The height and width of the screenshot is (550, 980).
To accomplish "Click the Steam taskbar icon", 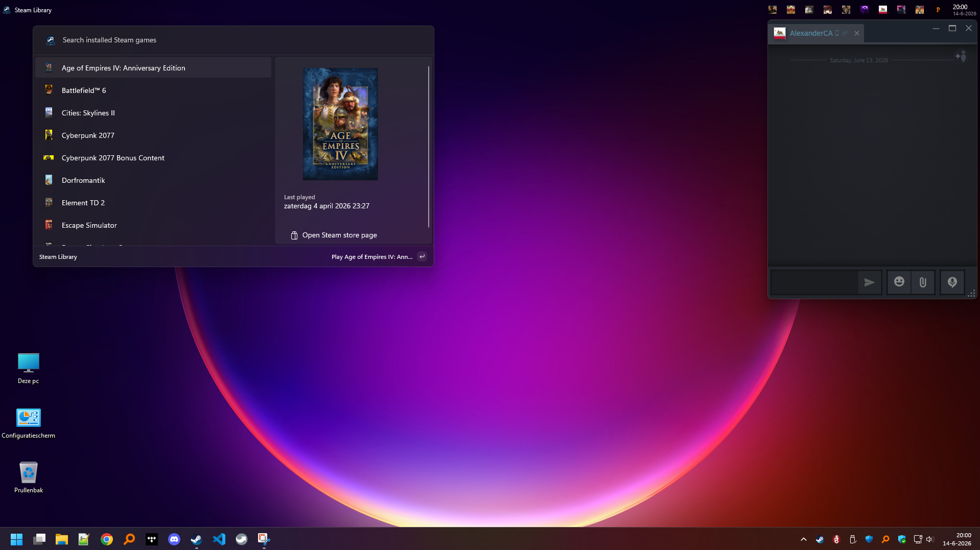I will (197, 539).
